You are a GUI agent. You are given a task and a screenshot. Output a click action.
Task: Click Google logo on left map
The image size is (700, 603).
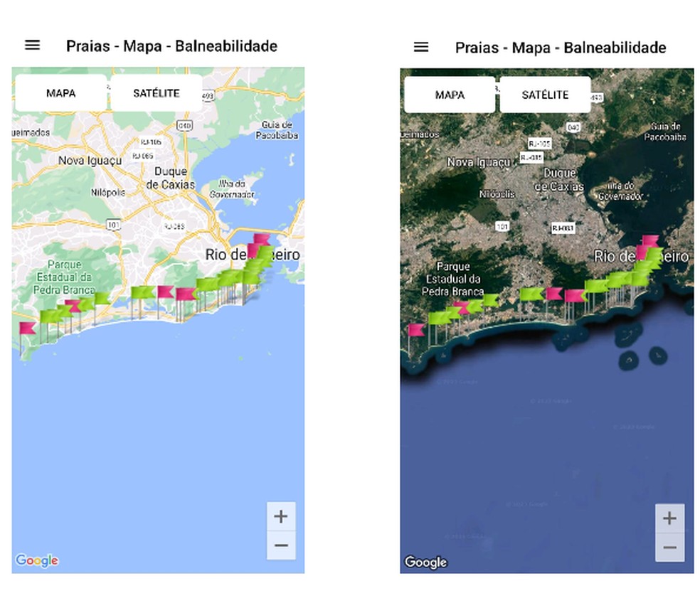[36, 560]
